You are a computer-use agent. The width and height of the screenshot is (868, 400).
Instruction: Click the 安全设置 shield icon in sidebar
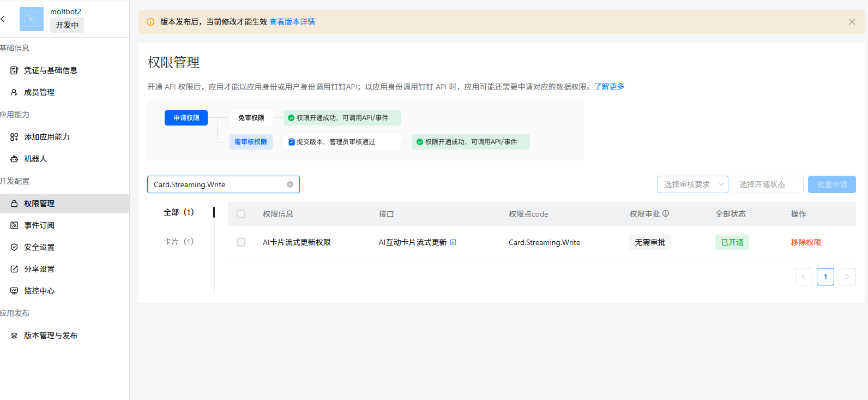tap(14, 247)
